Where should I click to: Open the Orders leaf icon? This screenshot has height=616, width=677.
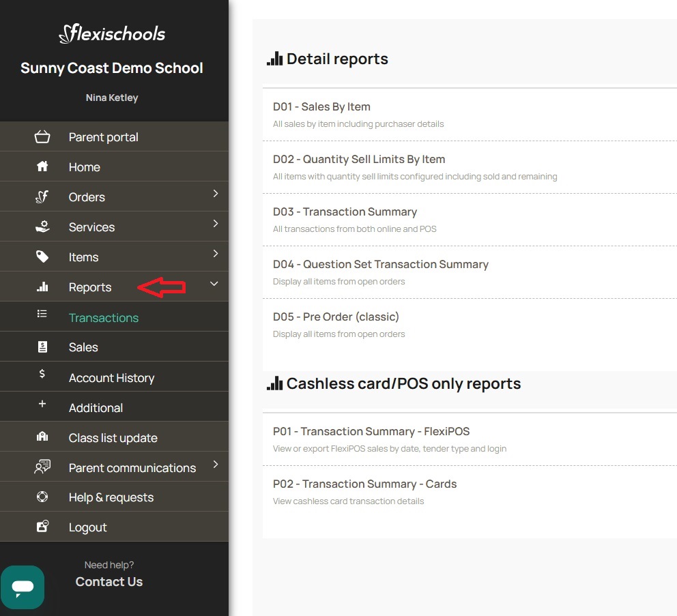point(42,196)
